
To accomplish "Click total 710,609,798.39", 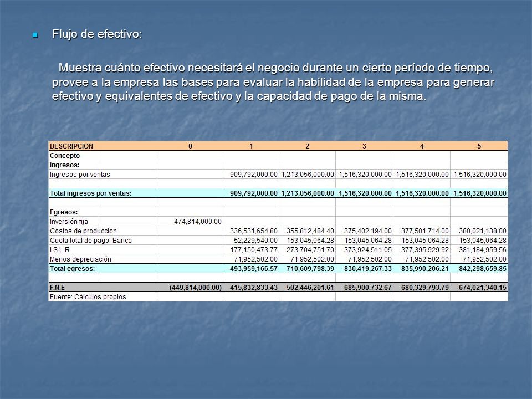I will [x=310, y=269].
